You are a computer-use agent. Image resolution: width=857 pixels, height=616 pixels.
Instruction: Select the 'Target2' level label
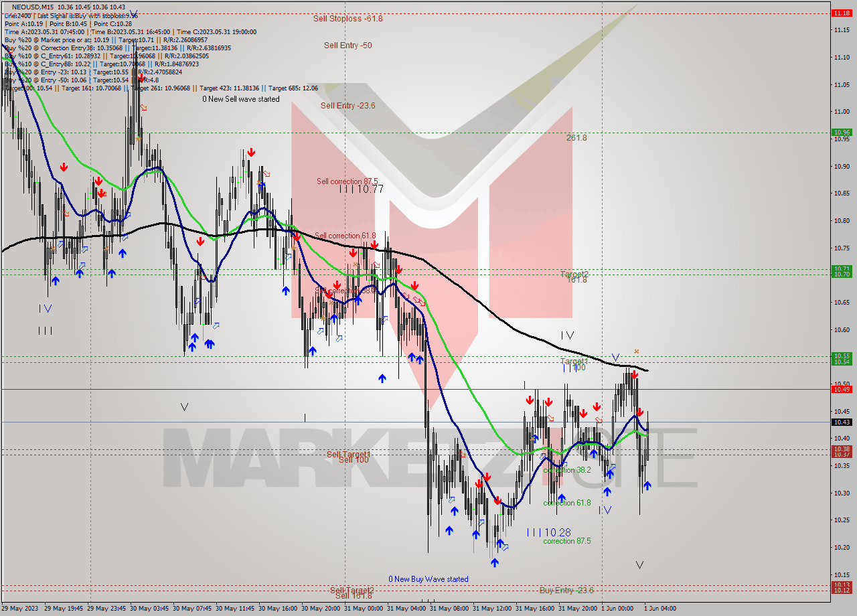point(574,274)
